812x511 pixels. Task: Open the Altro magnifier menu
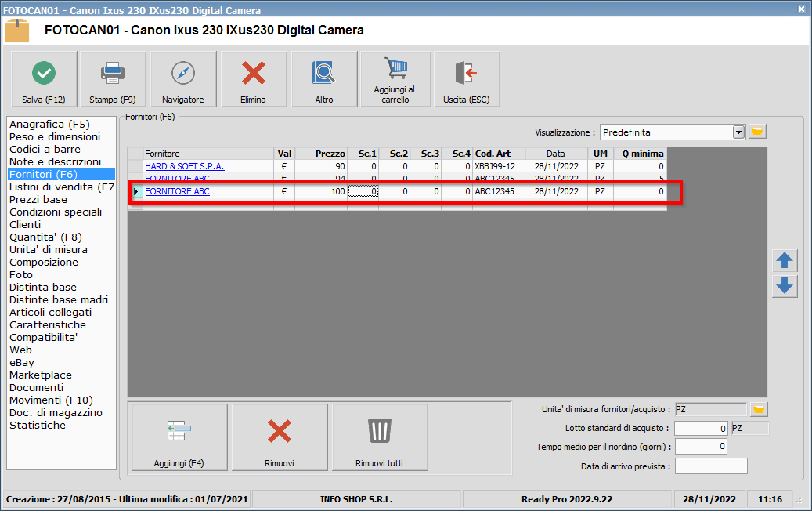click(324, 79)
